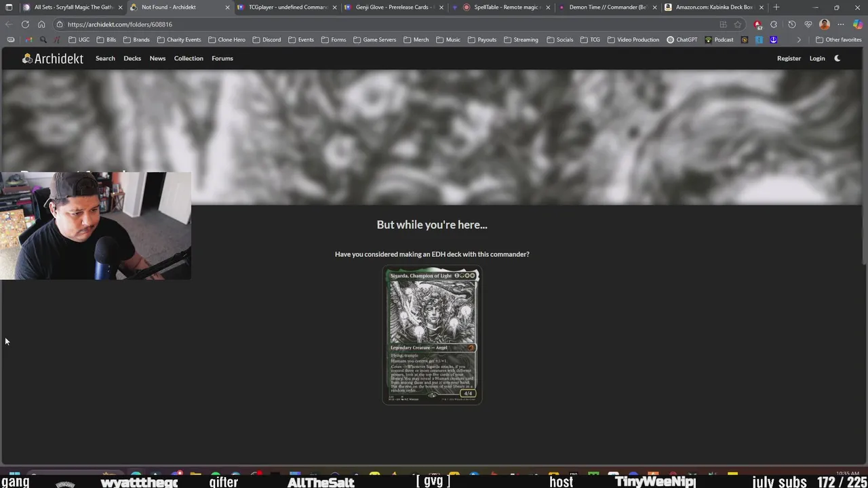This screenshot has width=868, height=488.
Task: Open the Decks menu item
Action: click(132, 58)
